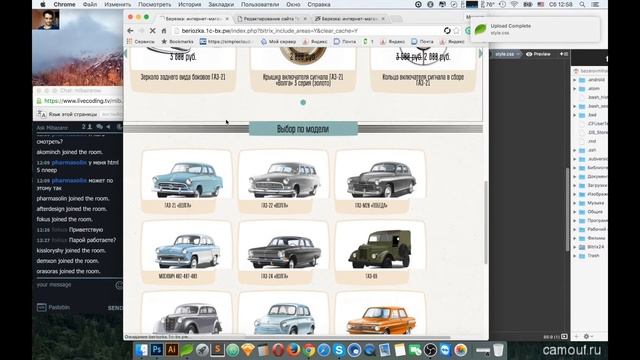The image size is (640, 360).
Task: Open the gear settings menu in Coda sidebar
Action: tap(587, 336)
